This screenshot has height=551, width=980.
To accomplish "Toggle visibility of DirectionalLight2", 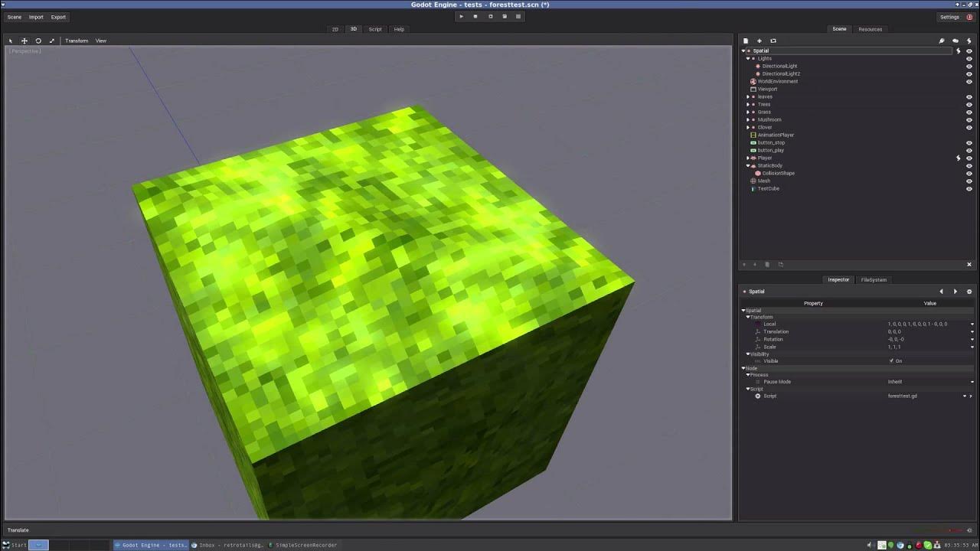I will click(x=969, y=74).
